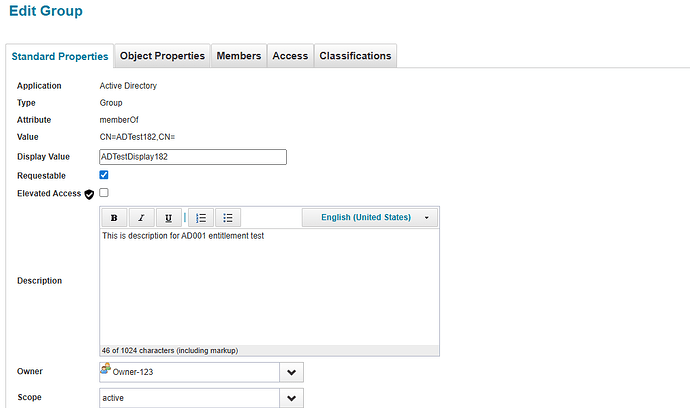Insert a numbered list in description

coord(201,217)
